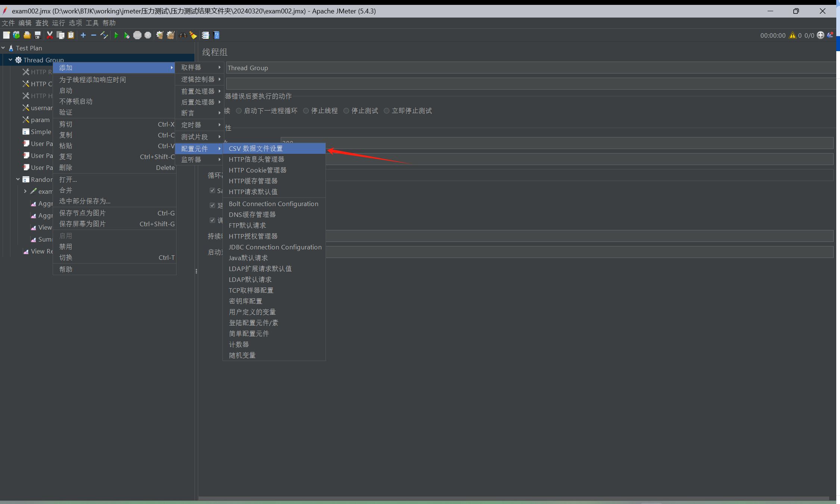Image resolution: width=840 pixels, height=504 pixels.
Task: Click the warning triangle log icon
Action: (x=792, y=35)
